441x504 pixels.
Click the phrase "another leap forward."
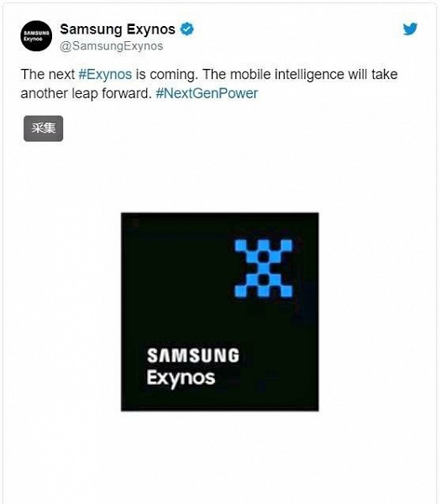[x=87, y=93]
